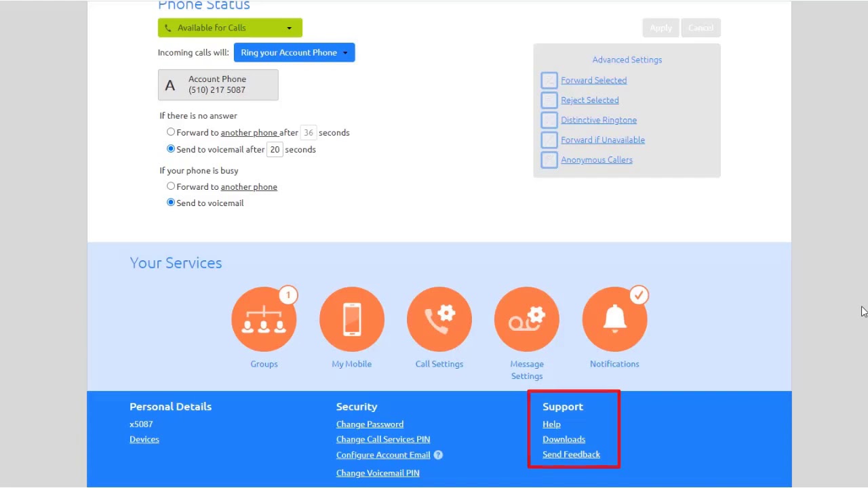Click the Forward if Unavailable icon box
The image size is (868, 488).
click(x=549, y=140)
